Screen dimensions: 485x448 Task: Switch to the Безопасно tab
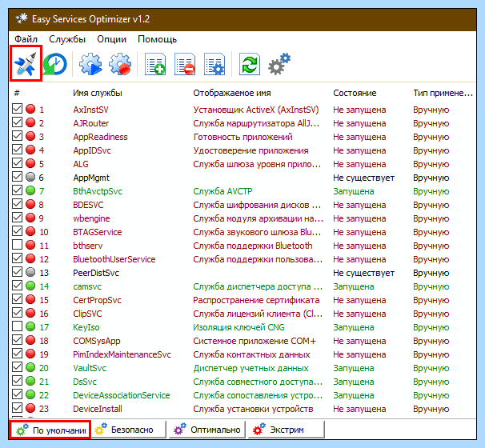click(130, 430)
